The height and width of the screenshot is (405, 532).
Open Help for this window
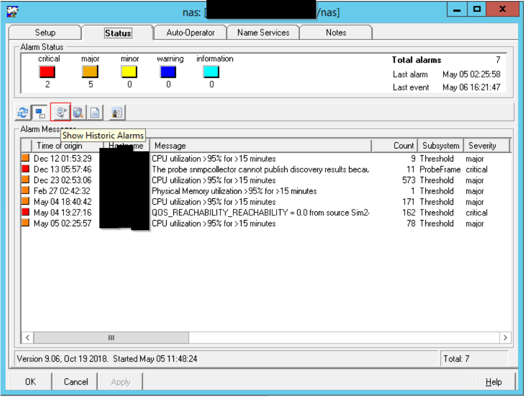tap(493, 382)
